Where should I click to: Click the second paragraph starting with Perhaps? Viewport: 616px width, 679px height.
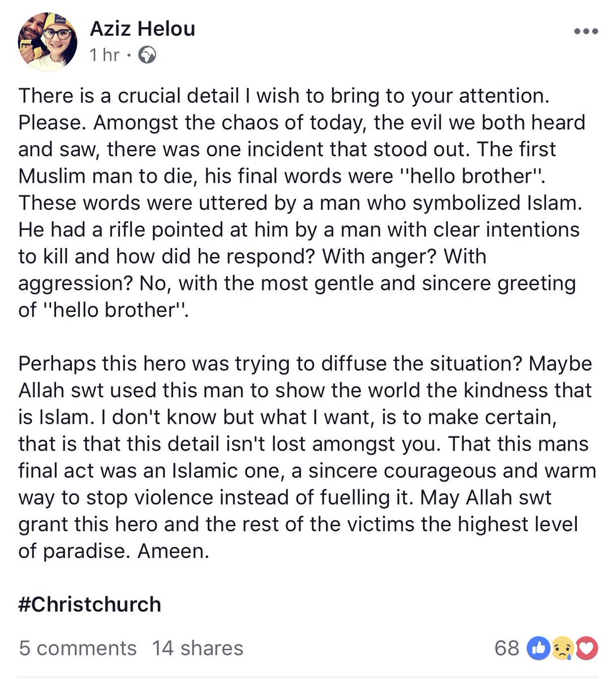[307, 457]
